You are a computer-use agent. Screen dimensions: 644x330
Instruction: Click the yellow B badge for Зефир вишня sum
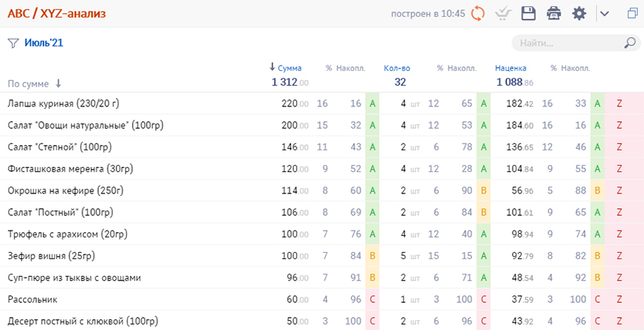click(372, 255)
